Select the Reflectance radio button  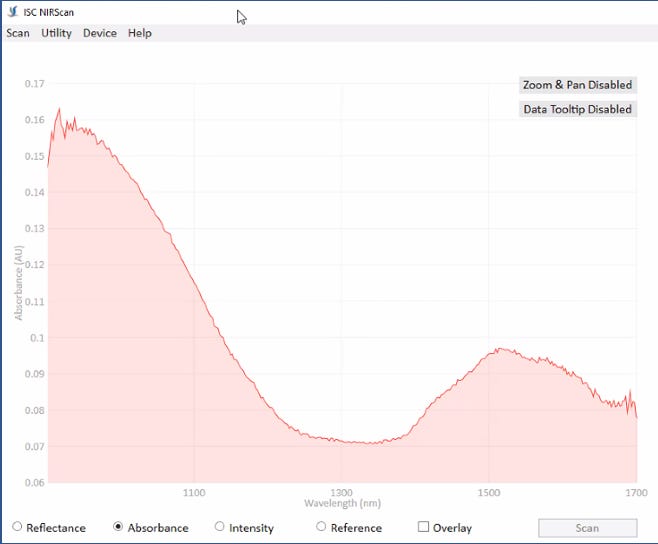17,526
